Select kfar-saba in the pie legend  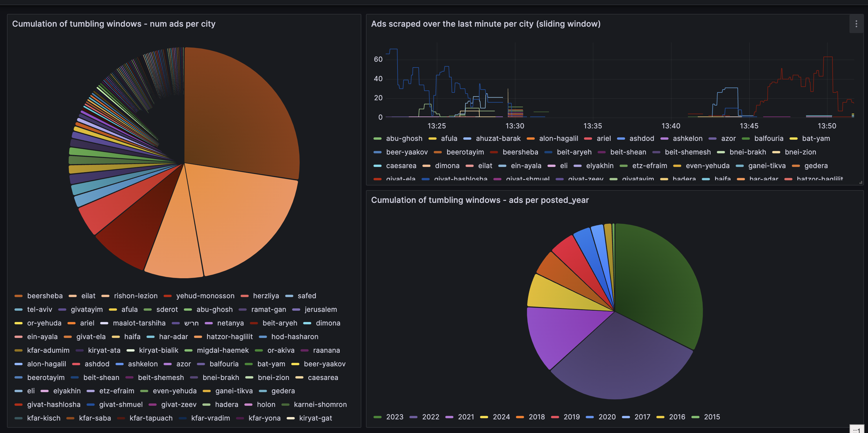[x=95, y=418]
